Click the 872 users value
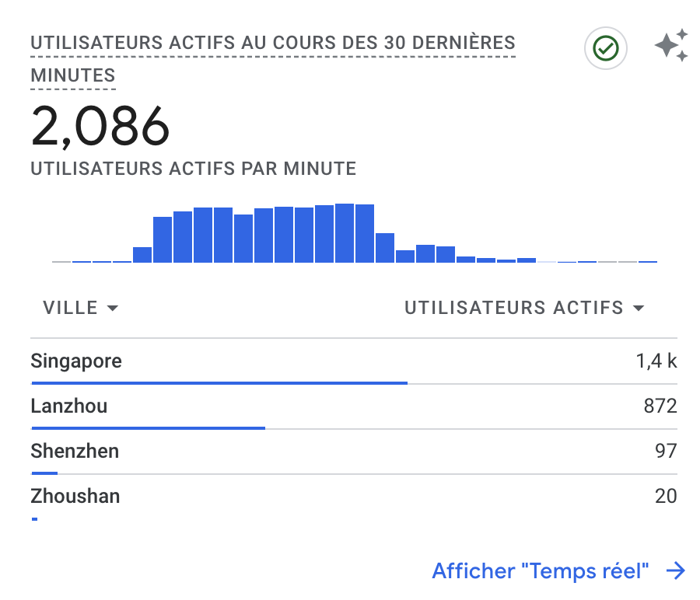Screen dimensions: 700x600 coord(660,406)
